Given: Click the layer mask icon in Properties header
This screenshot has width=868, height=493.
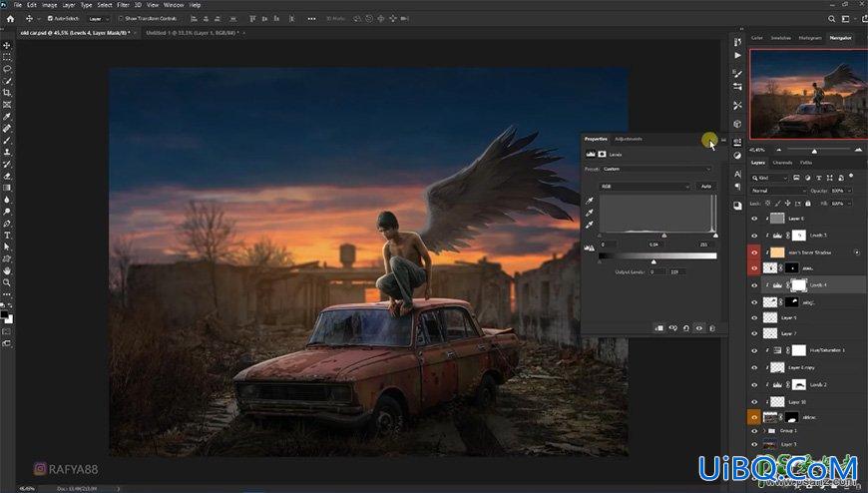Looking at the screenshot, I should tap(602, 154).
